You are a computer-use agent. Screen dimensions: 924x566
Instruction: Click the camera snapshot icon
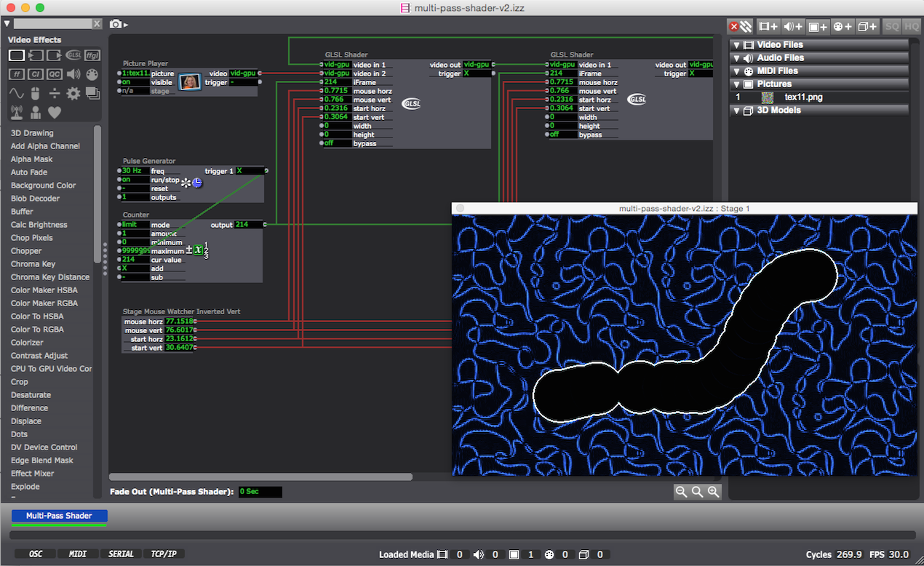click(x=116, y=25)
